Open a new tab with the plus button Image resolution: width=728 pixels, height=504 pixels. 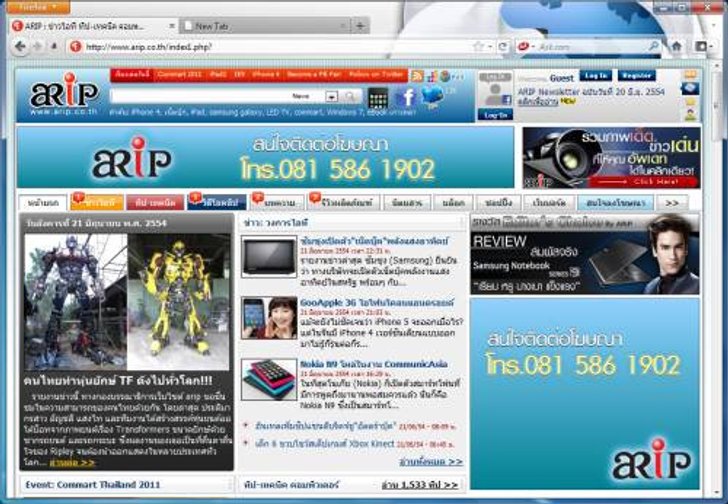pyautogui.click(x=360, y=26)
